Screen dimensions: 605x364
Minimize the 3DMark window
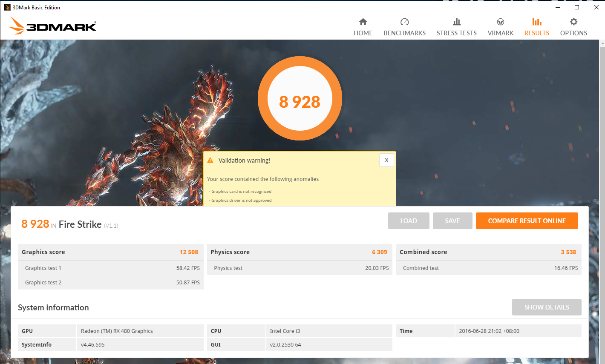(x=558, y=7)
